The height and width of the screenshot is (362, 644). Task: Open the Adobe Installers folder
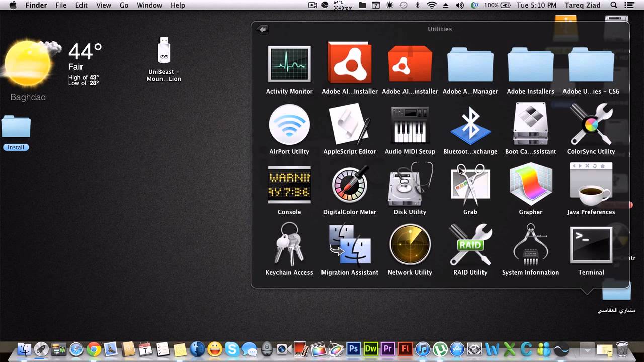click(x=531, y=64)
